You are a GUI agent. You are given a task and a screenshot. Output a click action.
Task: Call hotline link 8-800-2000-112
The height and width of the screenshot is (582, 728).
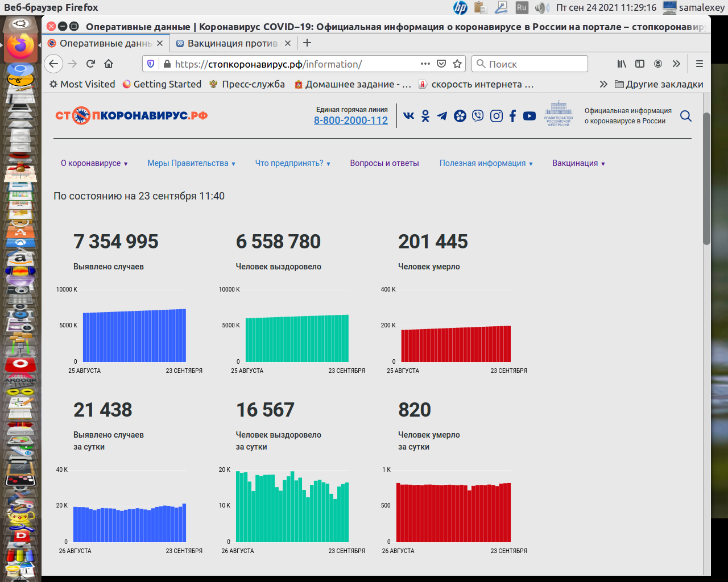351,120
